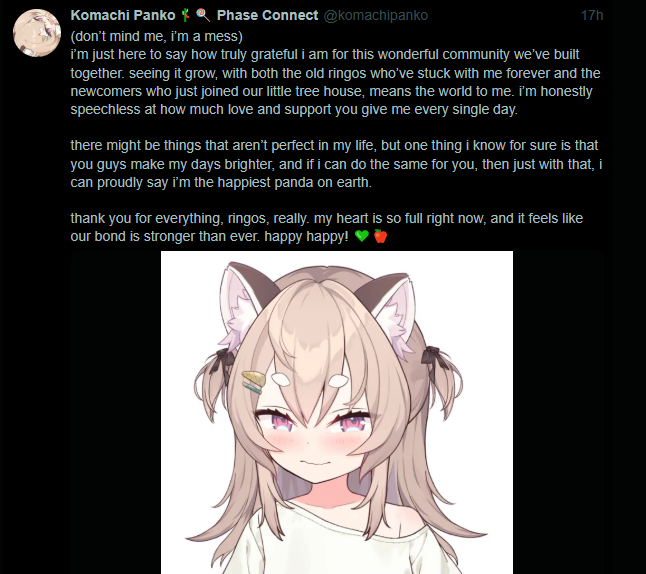
Task: Open the @komachipanko handle link
Action: [376, 15]
